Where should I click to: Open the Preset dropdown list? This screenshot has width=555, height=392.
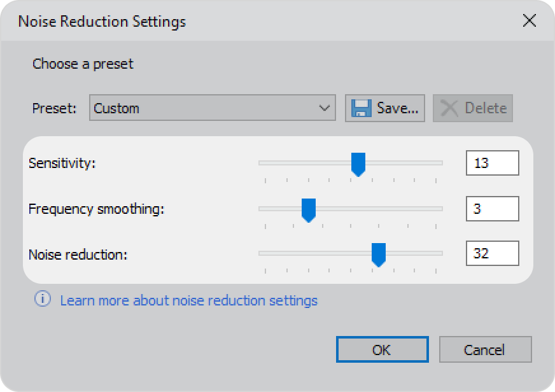pyautogui.click(x=213, y=108)
